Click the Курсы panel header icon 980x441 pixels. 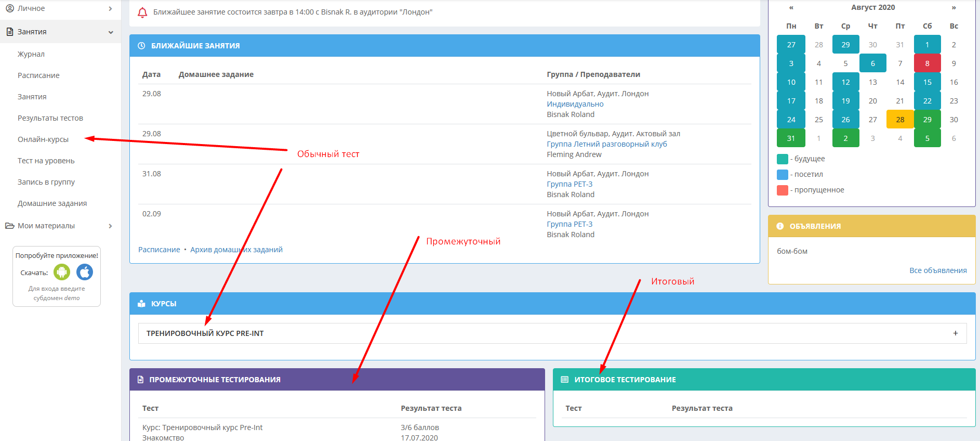(141, 304)
